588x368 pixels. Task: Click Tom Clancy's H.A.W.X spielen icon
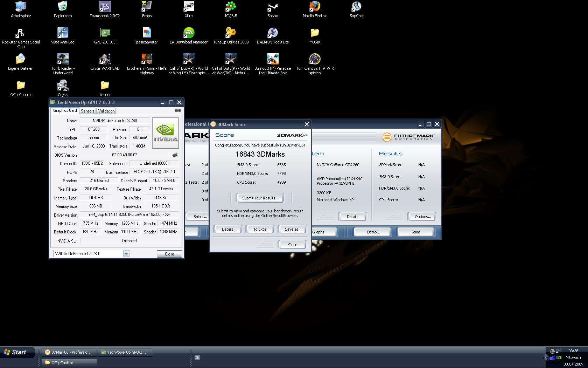(315, 64)
